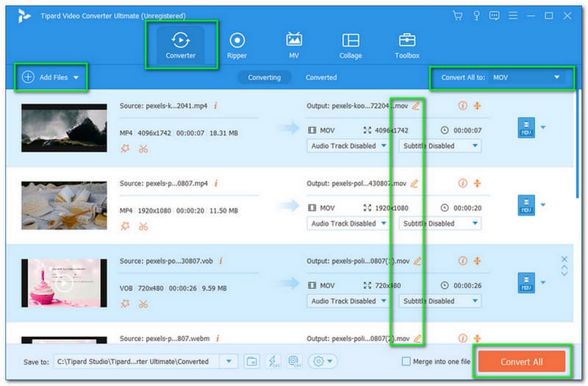View source info for pexels-p...0807.mp4
Viewport: 588px width, 386px height.
pos(216,183)
